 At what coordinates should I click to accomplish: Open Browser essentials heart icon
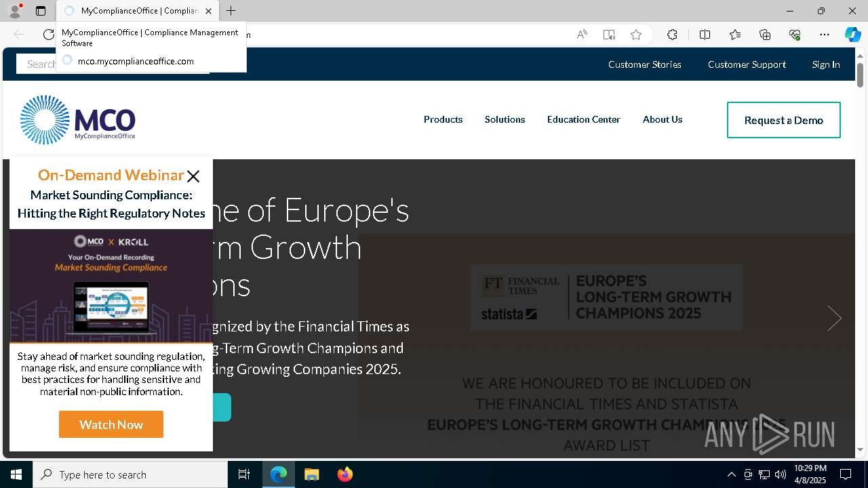[795, 35]
